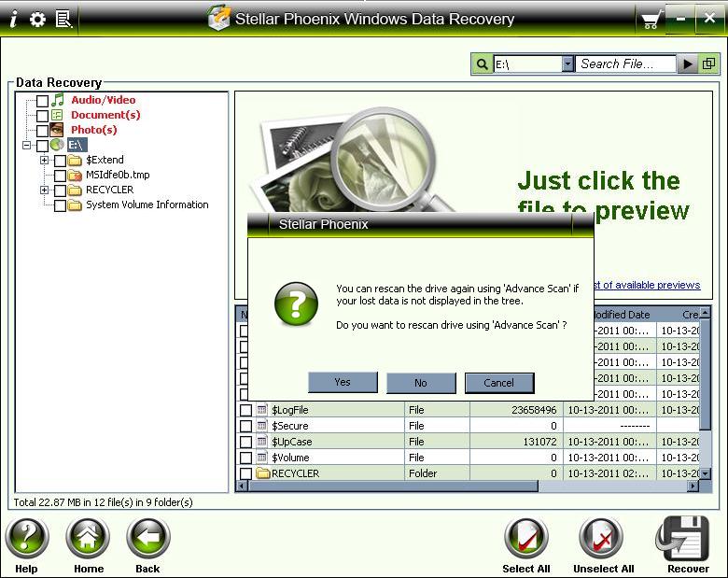Image resolution: width=728 pixels, height=578 pixels.
Task: Click the scroll down arrow of file list
Action: click(706, 473)
